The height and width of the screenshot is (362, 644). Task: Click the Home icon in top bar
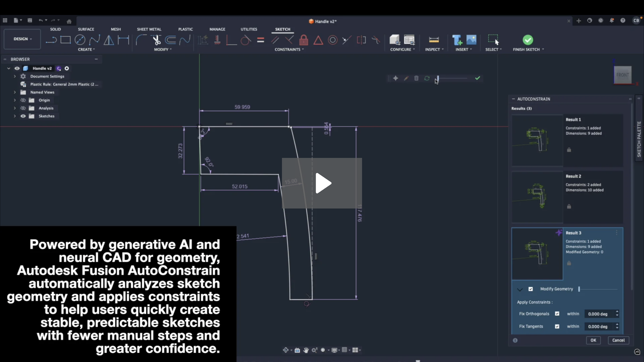69,21
